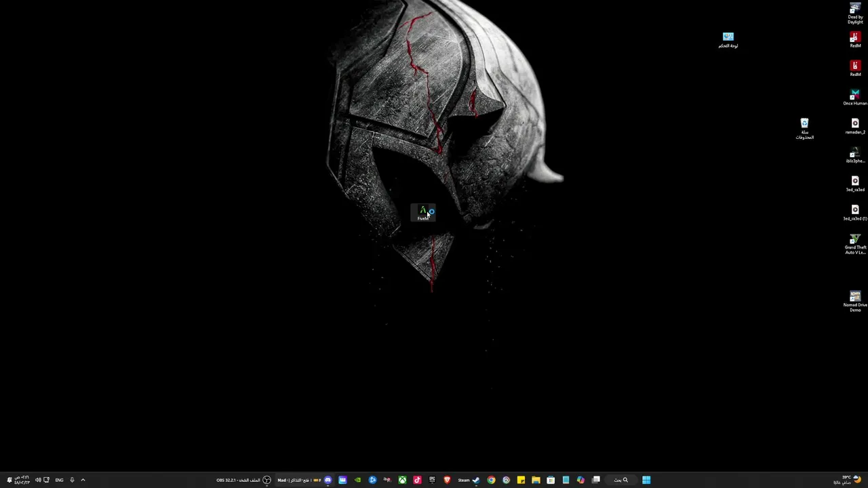Viewport: 868px width, 488px height.
Task: Select the Grand Theft Auto V shortcut
Action: click(x=855, y=244)
